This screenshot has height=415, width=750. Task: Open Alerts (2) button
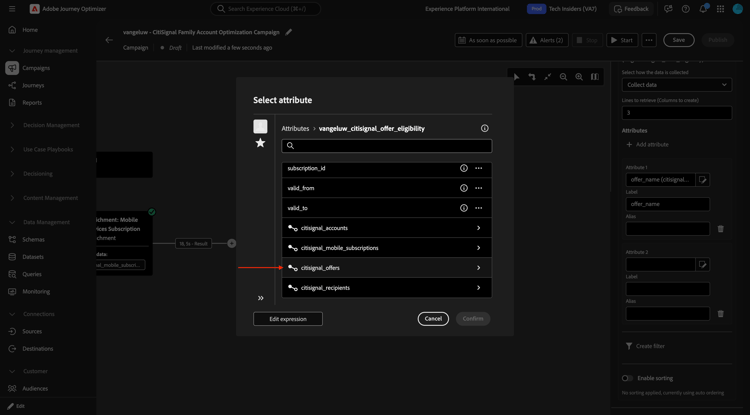[547, 40]
